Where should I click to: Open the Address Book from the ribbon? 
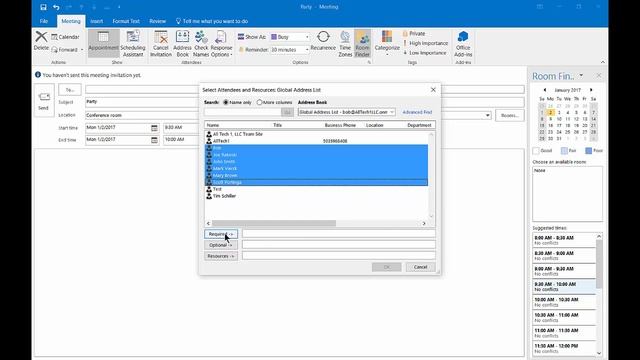pos(182,43)
